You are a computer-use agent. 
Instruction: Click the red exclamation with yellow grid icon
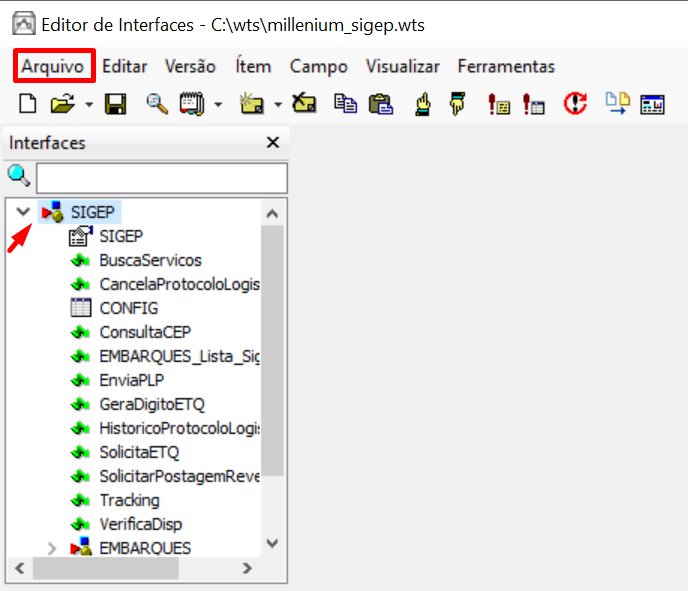pyautogui.click(x=499, y=104)
